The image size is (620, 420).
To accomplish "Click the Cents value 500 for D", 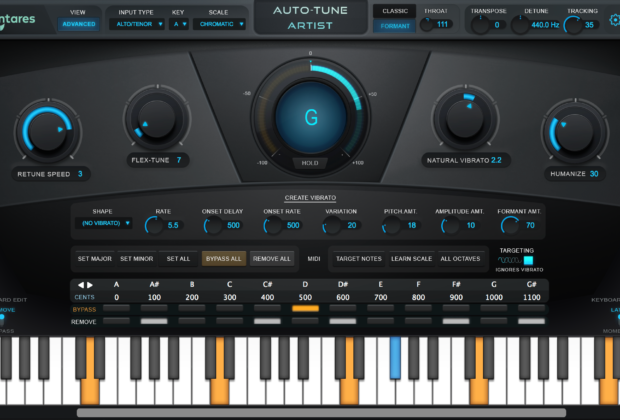I will pyautogui.click(x=305, y=297).
